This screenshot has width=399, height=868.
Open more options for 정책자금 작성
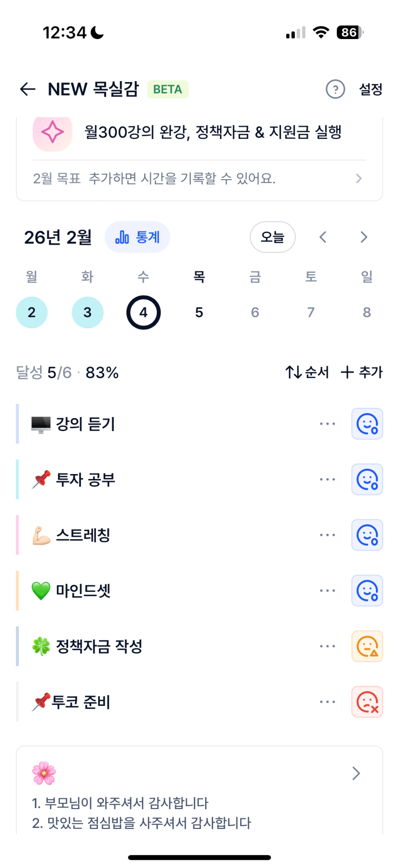[x=327, y=646]
